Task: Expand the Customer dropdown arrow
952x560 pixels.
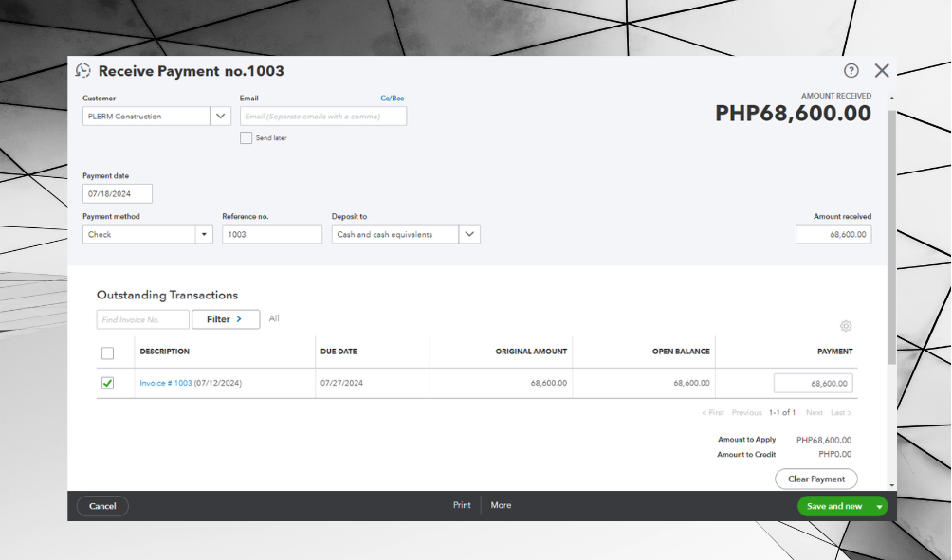Action: tap(220, 116)
